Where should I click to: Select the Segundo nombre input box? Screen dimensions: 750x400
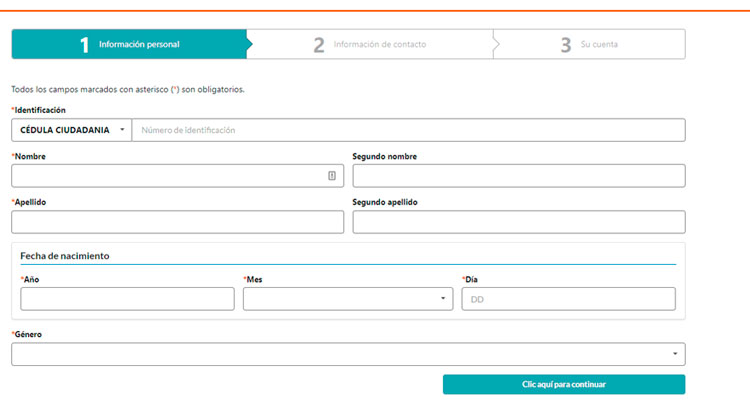[x=518, y=175]
